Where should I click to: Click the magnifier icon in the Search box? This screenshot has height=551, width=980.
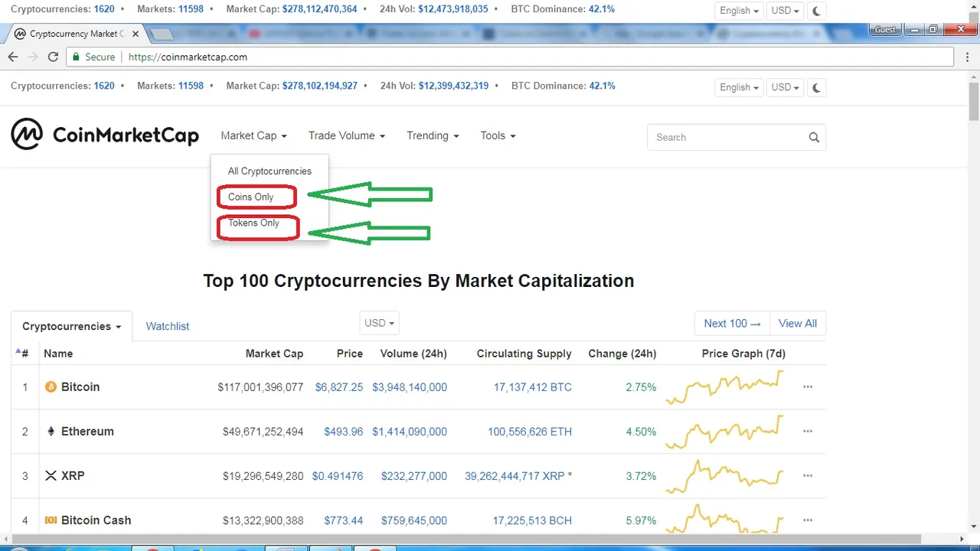(x=814, y=138)
